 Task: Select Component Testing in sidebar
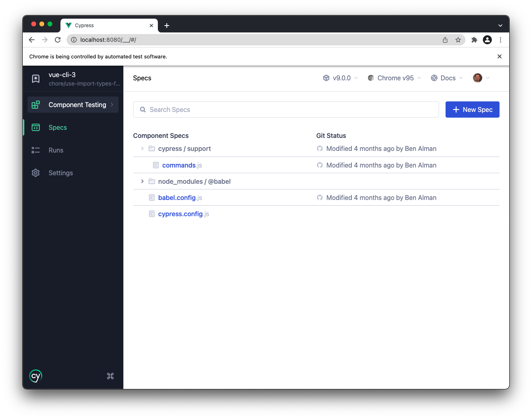point(73,105)
